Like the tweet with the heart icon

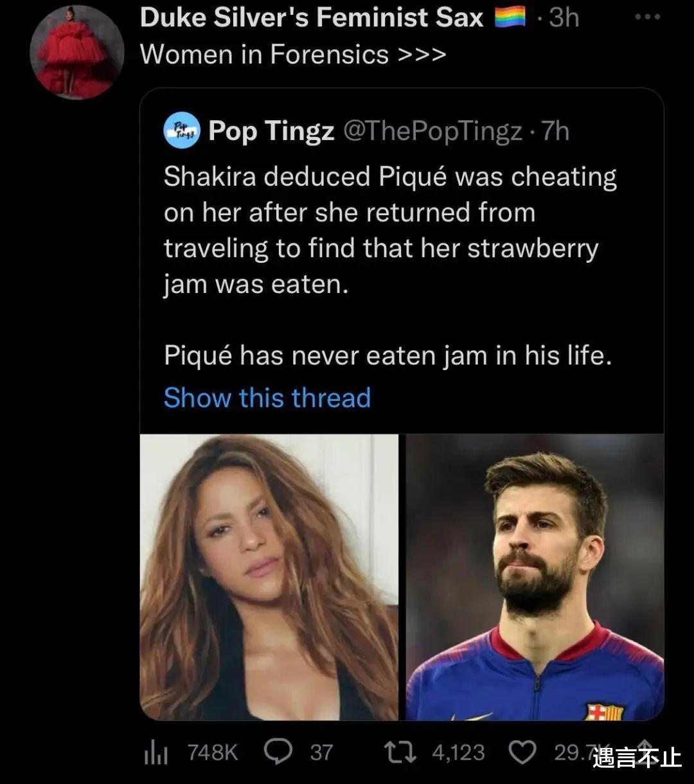pos(522,752)
